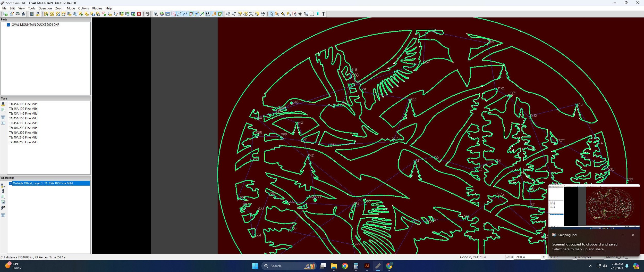Image resolution: width=644 pixels, height=272 pixels.
Task: Select the Text tool T icon
Action: pyautogui.click(x=324, y=14)
